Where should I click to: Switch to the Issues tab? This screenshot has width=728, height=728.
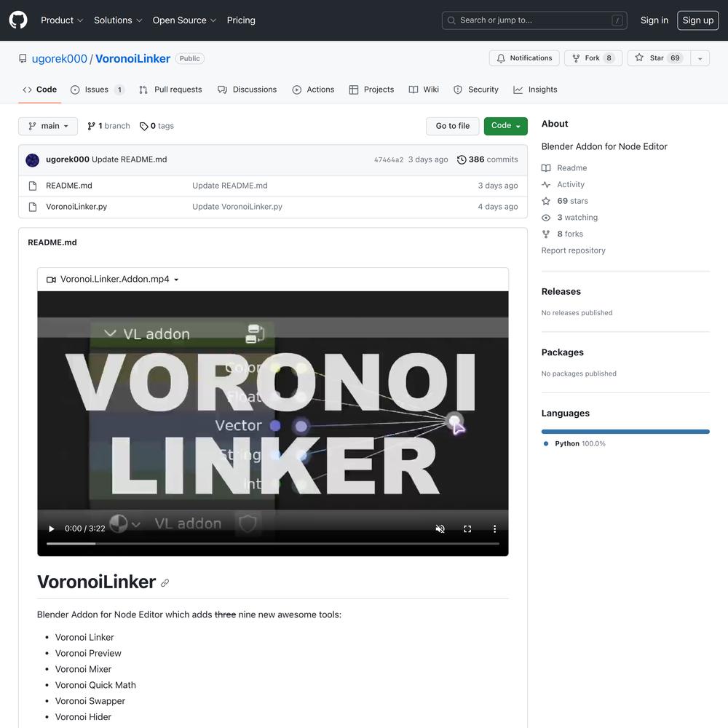[97, 90]
